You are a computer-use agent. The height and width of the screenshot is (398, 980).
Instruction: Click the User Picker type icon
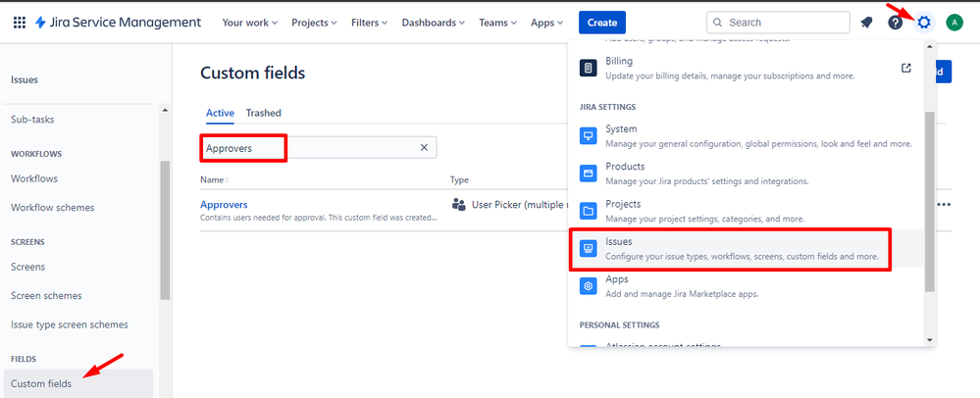click(x=459, y=204)
